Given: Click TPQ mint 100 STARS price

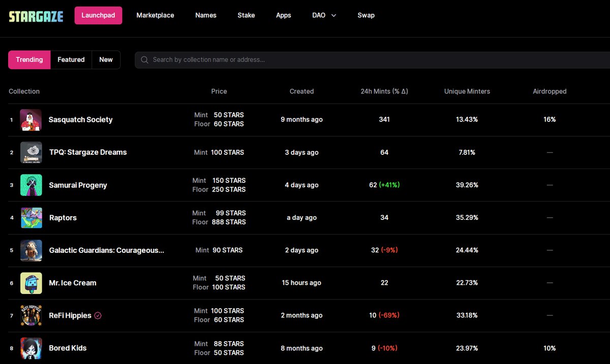Looking at the screenshot, I should 227,152.
